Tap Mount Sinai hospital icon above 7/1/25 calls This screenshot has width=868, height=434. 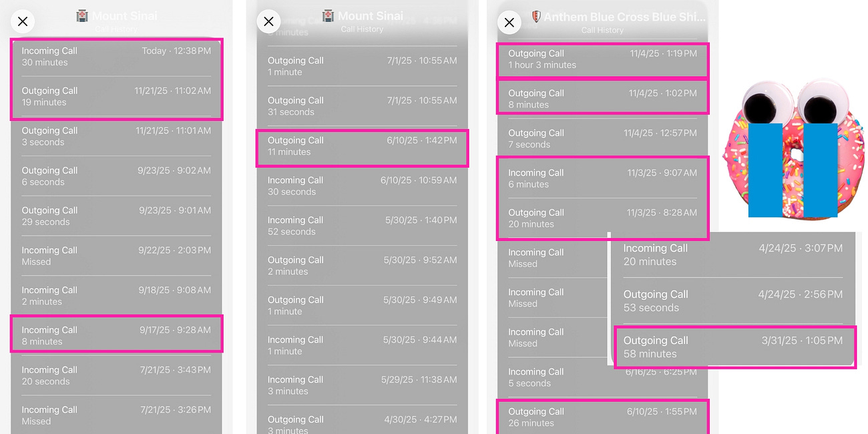(x=329, y=16)
